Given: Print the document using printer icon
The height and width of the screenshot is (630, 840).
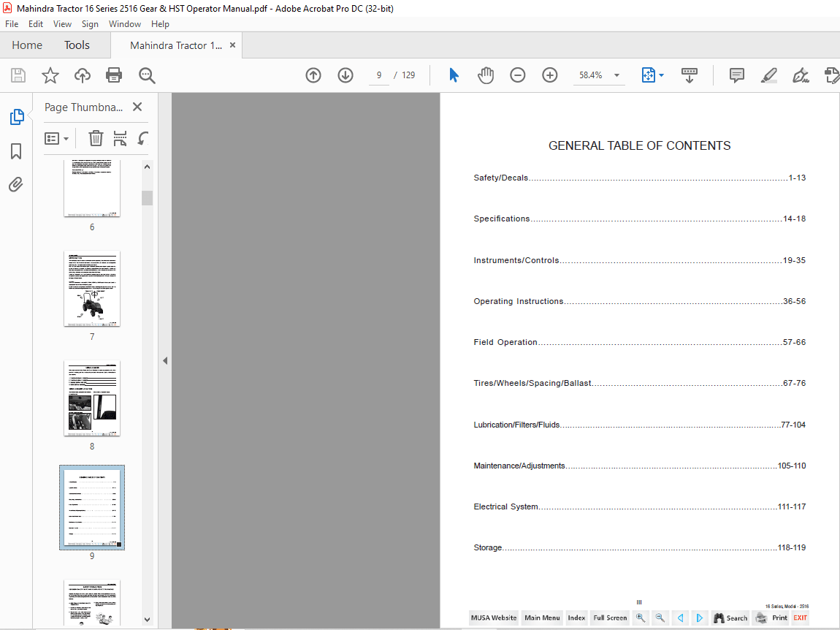Looking at the screenshot, I should pos(114,75).
